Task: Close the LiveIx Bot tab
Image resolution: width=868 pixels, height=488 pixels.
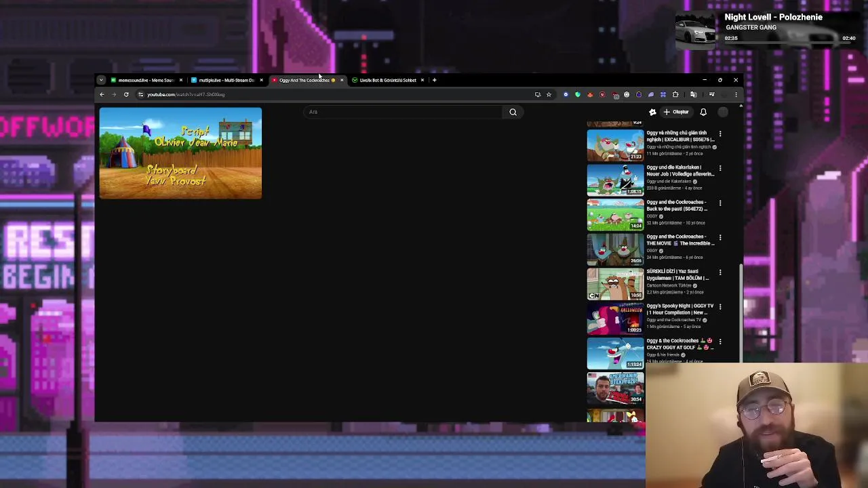Action: 422,80
